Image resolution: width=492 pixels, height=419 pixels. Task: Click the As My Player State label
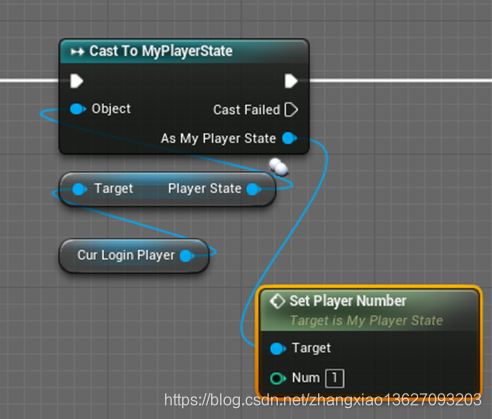pyautogui.click(x=218, y=138)
